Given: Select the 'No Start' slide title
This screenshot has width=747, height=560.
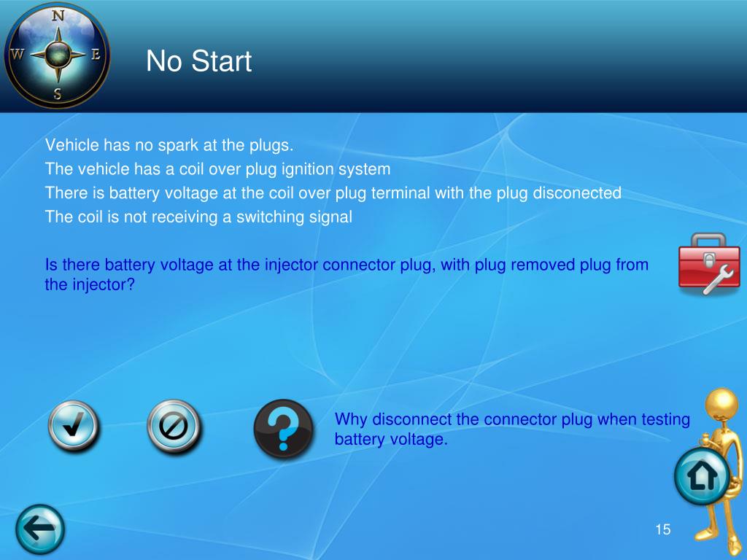Looking at the screenshot, I should click(x=198, y=61).
